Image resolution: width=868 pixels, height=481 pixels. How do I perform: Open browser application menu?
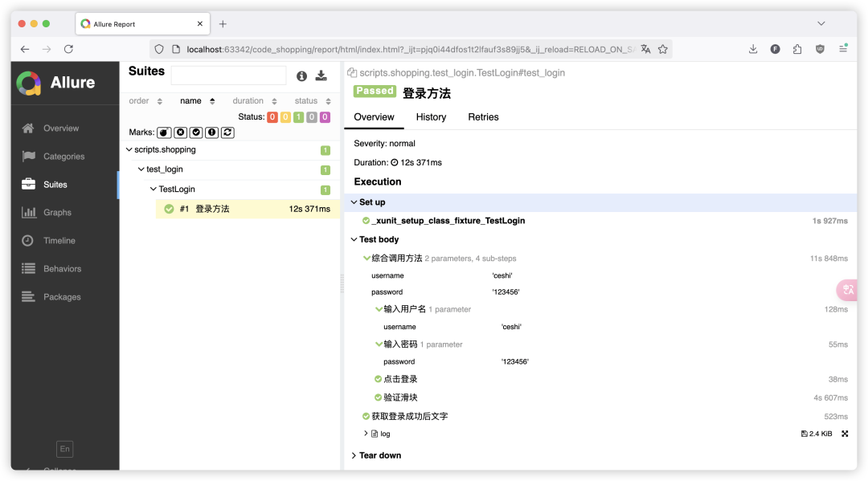tap(843, 49)
